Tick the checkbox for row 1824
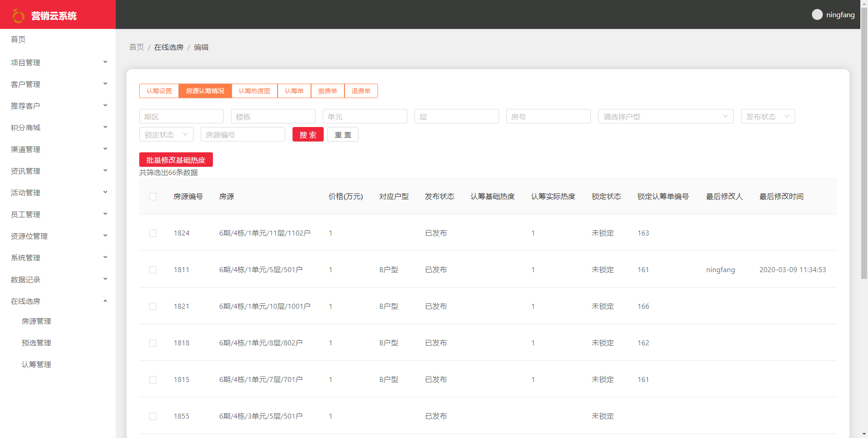 click(153, 233)
